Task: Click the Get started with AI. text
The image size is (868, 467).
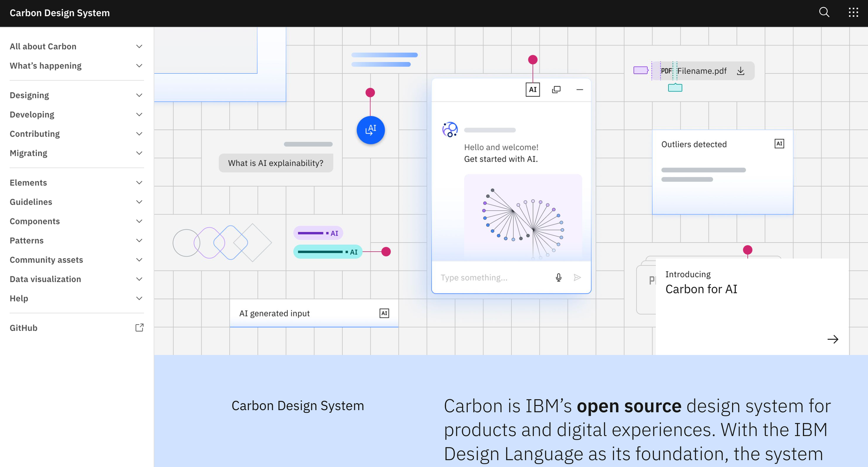Action: click(x=501, y=159)
